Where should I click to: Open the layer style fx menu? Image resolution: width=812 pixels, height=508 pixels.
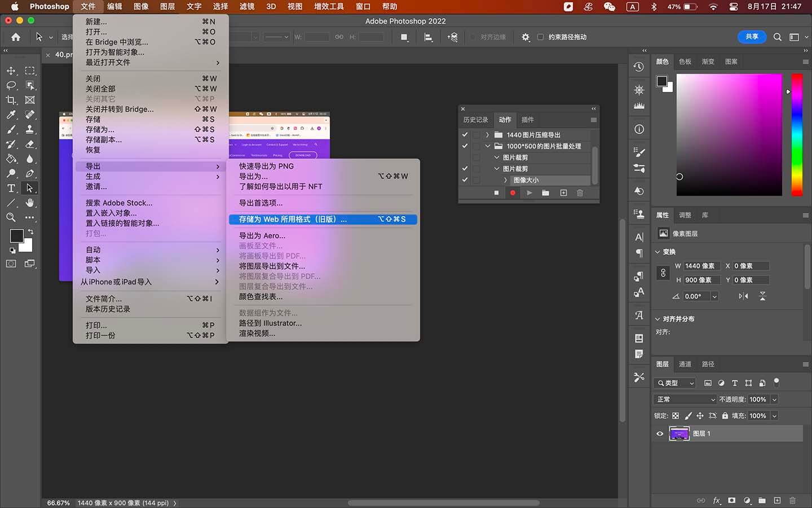[x=717, y=500]
